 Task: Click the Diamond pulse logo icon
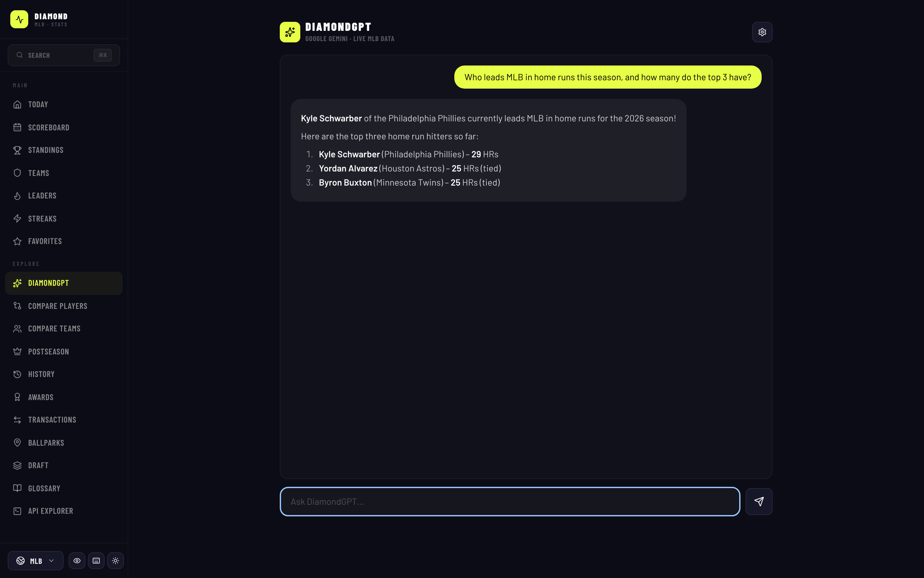[19, 19]
